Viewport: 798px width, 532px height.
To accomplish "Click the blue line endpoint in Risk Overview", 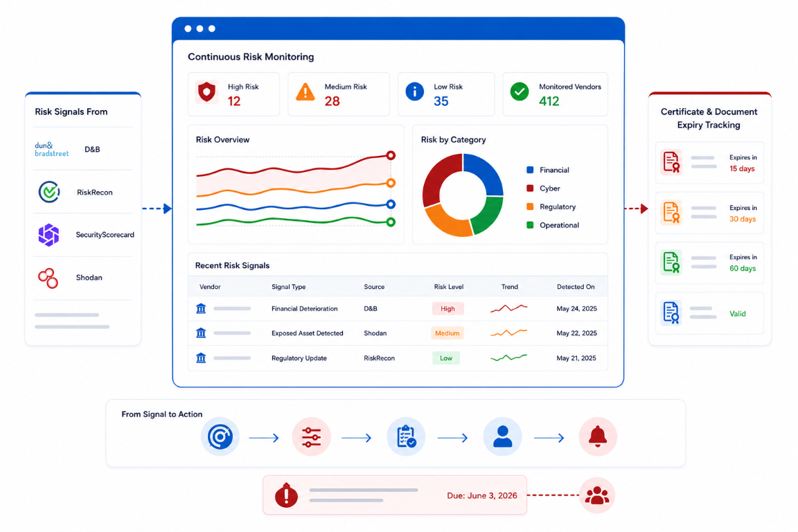I will (x=391, y=204).
